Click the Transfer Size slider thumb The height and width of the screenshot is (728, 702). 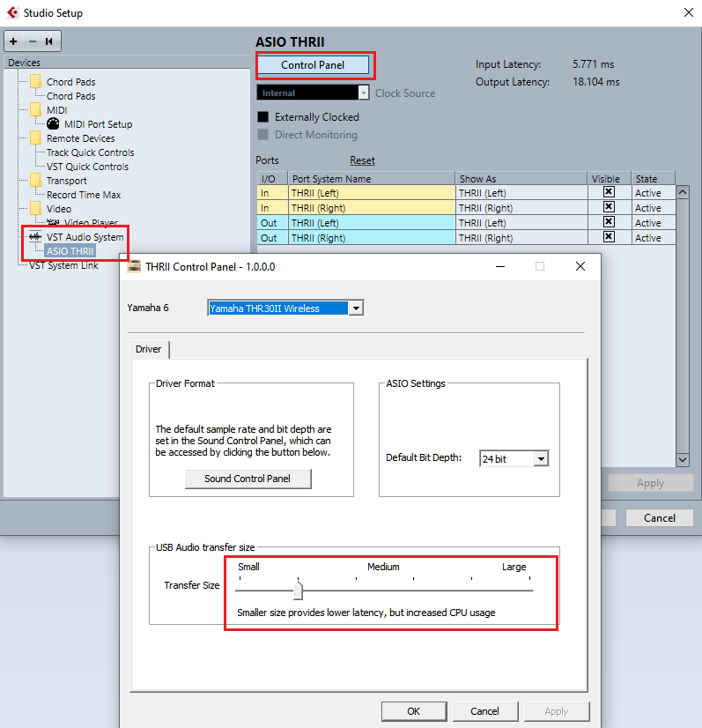point(299,591)
